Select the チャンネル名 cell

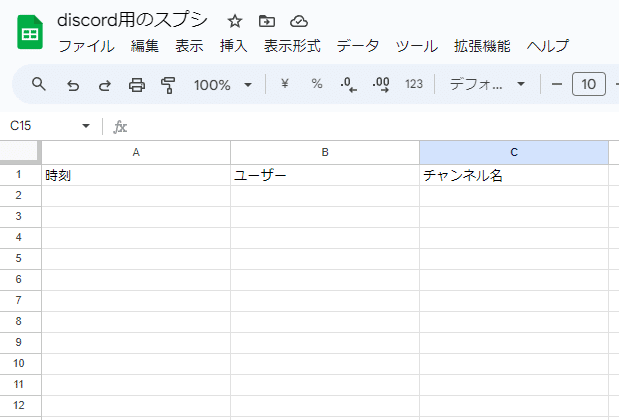[x=514, y=175]
